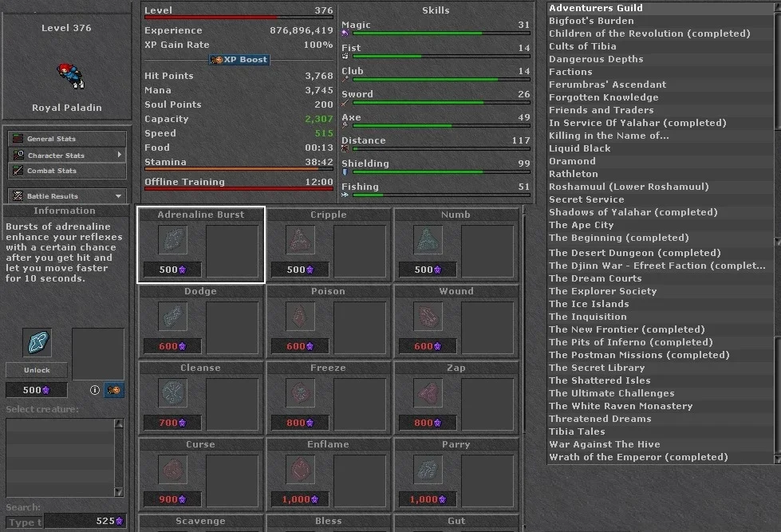This screenshot has width=781, height=532.
Task: Select The Dream Courts quest
Action: [661, 278]
